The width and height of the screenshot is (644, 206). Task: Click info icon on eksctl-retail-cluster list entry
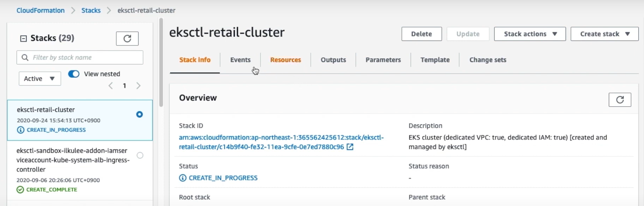pos(20,130)
